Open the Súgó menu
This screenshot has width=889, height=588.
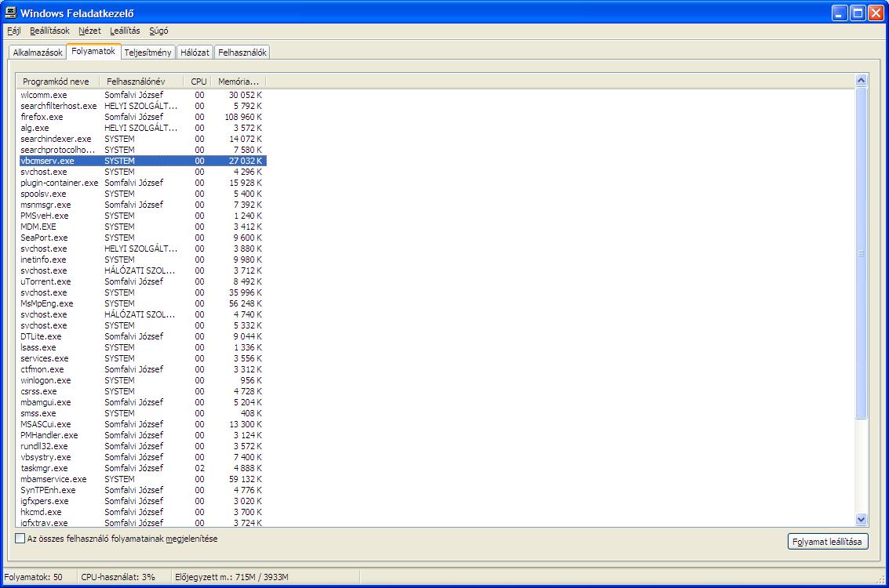158,31
